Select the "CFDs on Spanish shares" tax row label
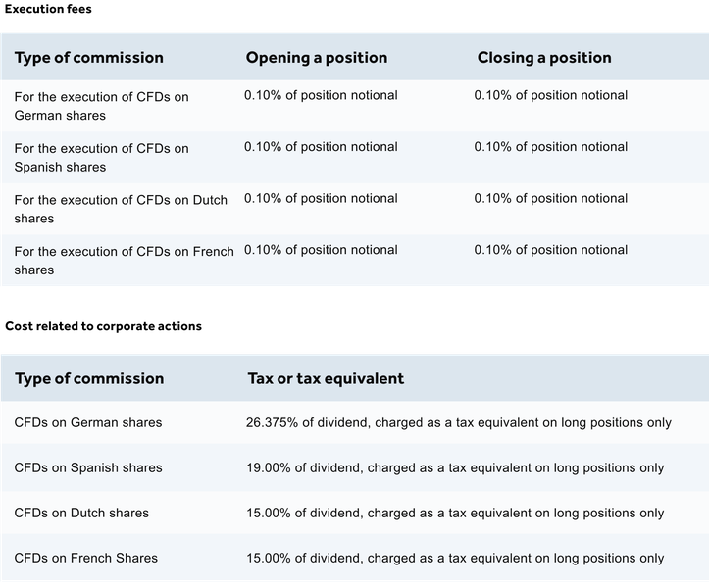Screen dimensions: 709x588 pyautogui.click(x=88, y=467)
